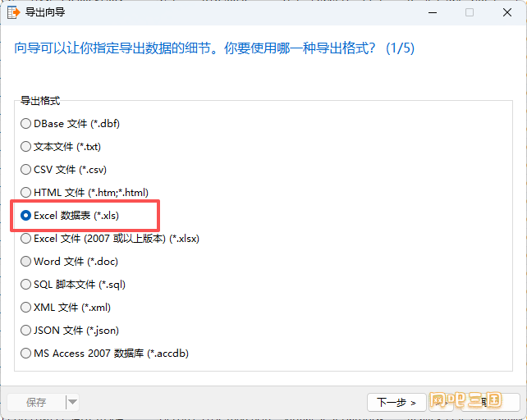This screenshot has height=420, width=527.
Task: Minimize the 导出向导 window
Action: pyautogui.click(x=433, y=13)
